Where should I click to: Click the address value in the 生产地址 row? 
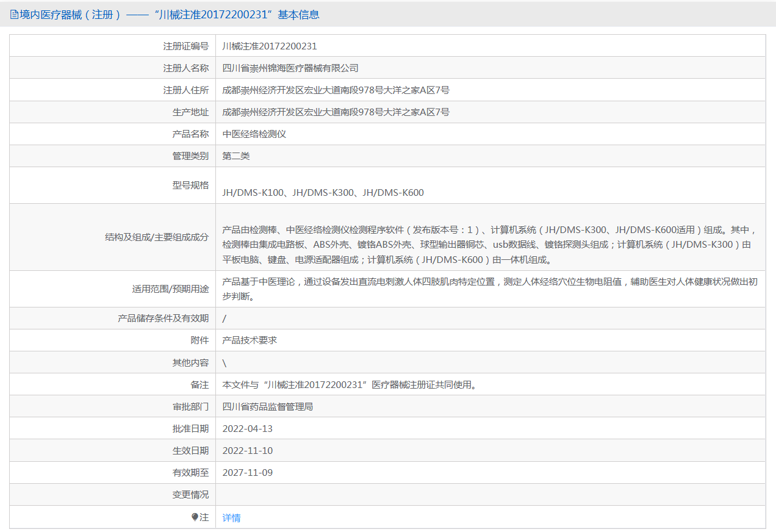[x=336, y=112]
